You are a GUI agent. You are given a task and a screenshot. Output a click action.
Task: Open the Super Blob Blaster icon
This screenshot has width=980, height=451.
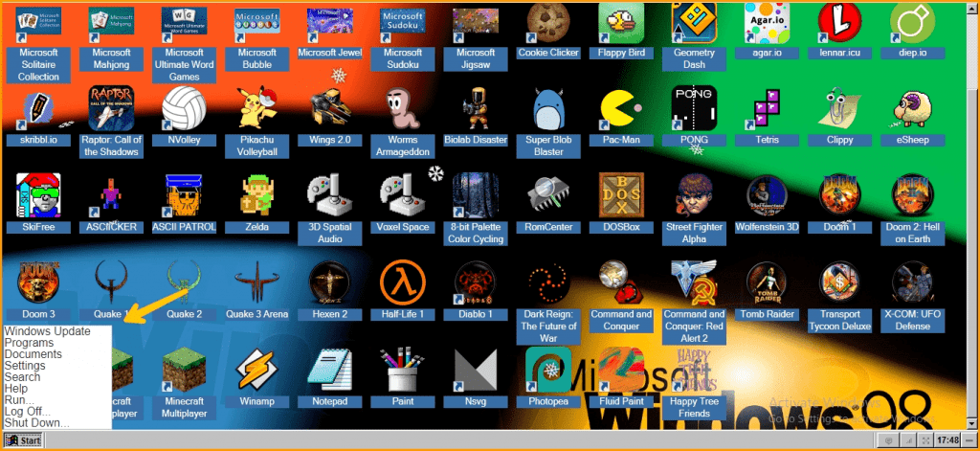pos(548,108)
